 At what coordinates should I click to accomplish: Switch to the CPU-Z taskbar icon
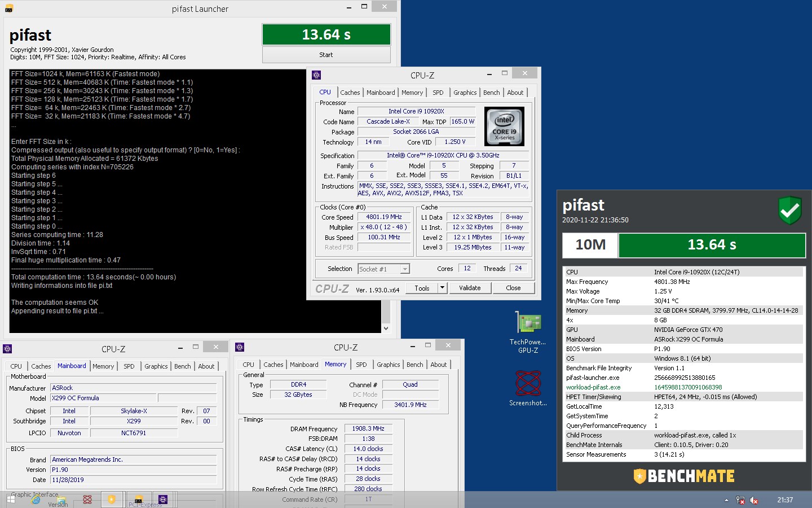tap(163, 500)
